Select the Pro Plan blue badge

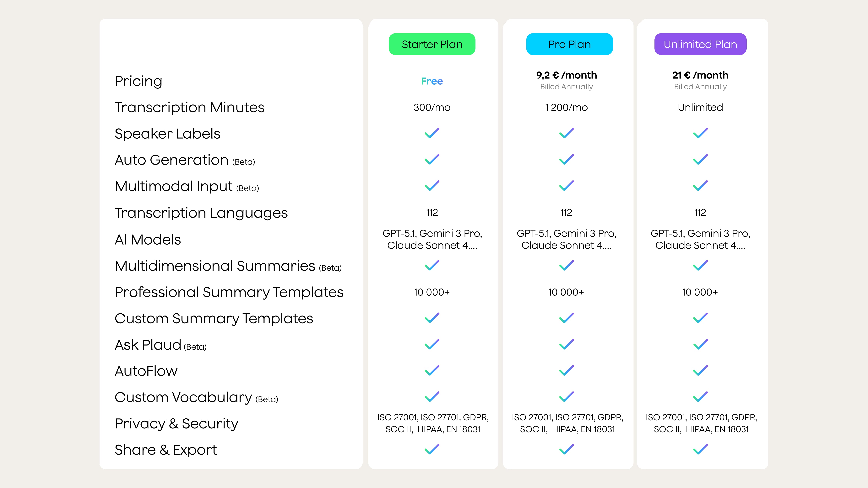pos(569,44)
